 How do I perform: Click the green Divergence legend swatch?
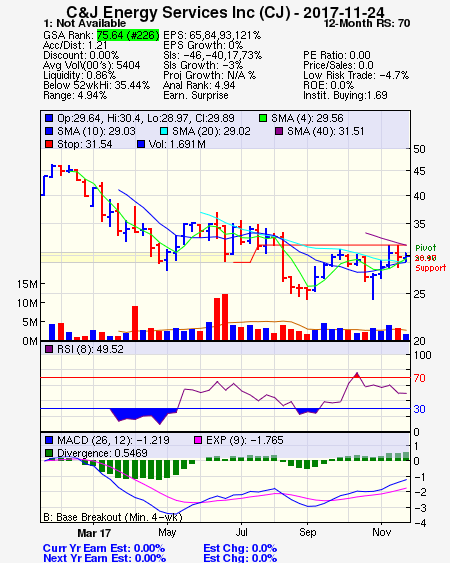(49, 453)
